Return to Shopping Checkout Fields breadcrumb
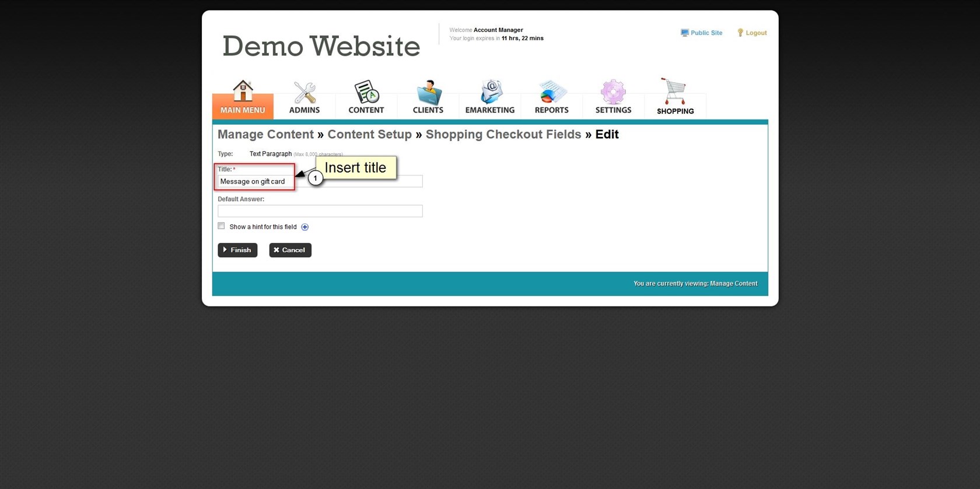 503,135
